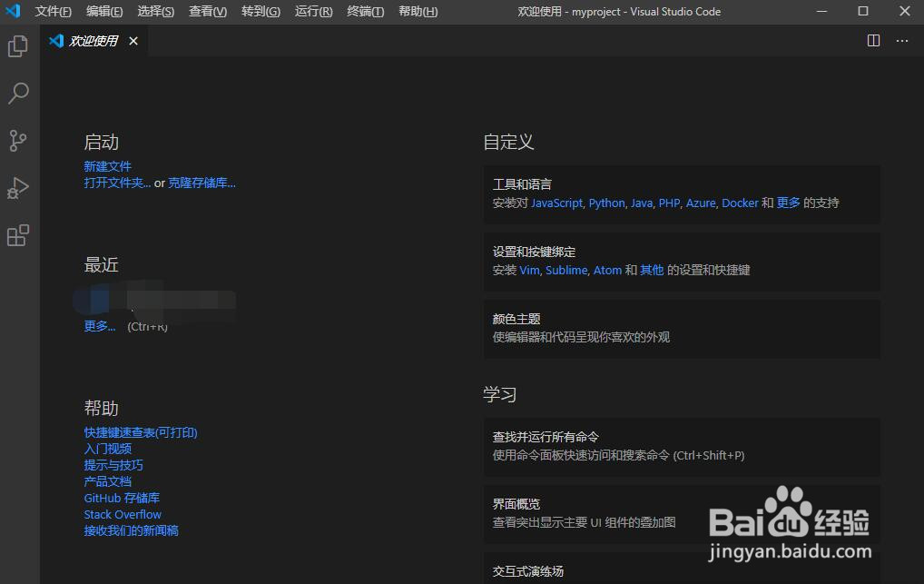Open the Extensions view icon
This screenshot has height=584, width=924.
tap(18, 234)
